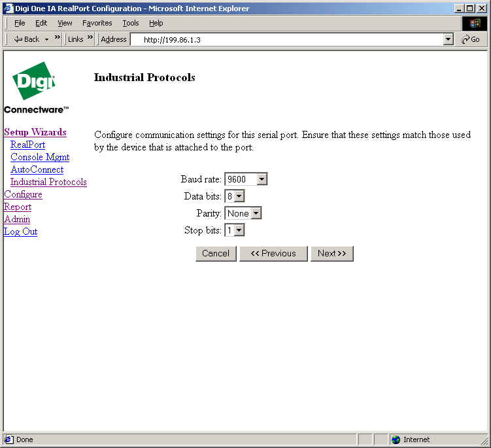
Task: Click the Log Out link
Action: pyautogui.click(x=21, y=232)
